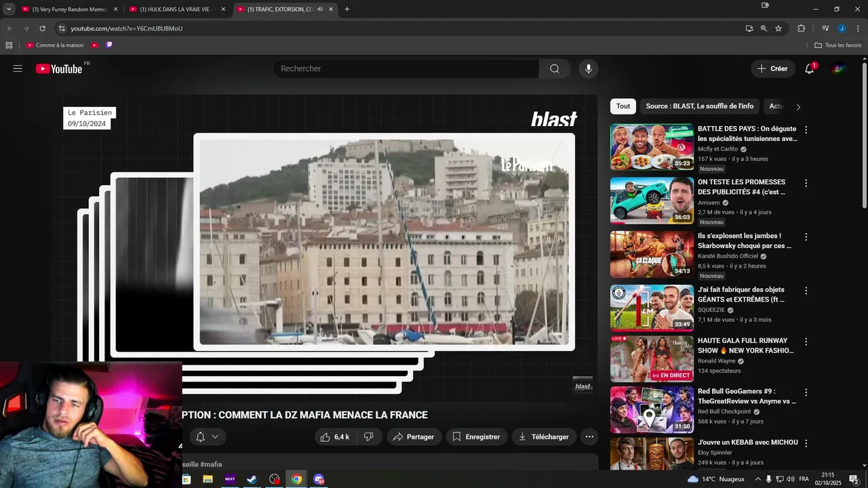Open the subscription notification bell dropdown

tap(207, 437)
